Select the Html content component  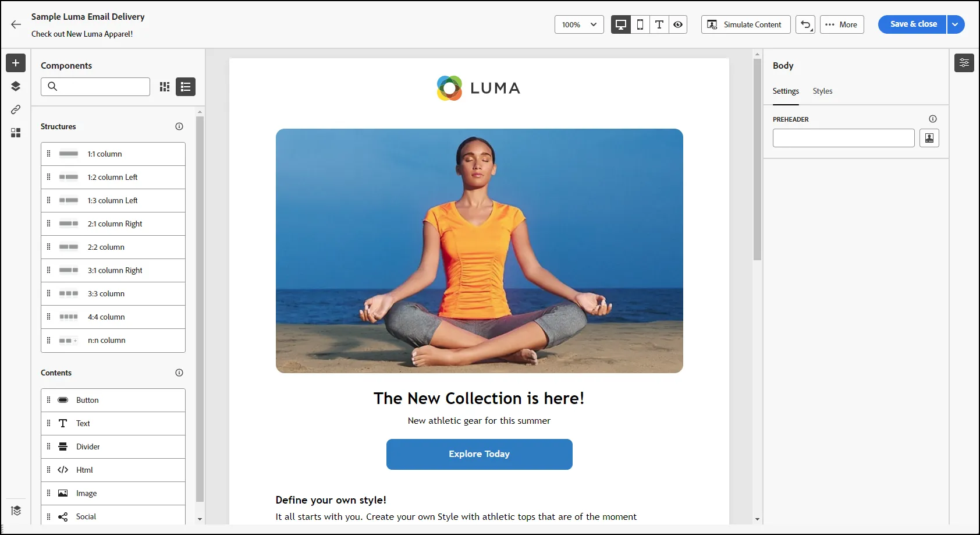coord(113,470)
